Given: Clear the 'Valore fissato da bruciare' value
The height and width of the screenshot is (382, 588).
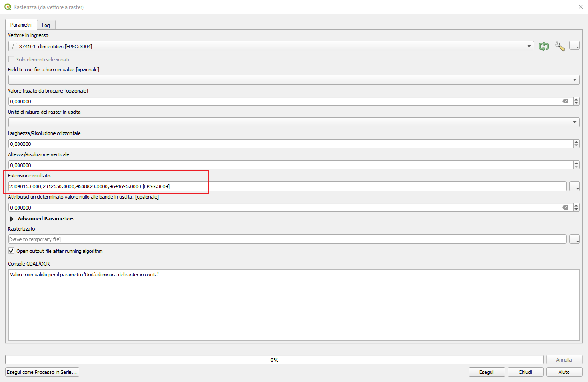Looking at the screenshot, I should [565, 101].
